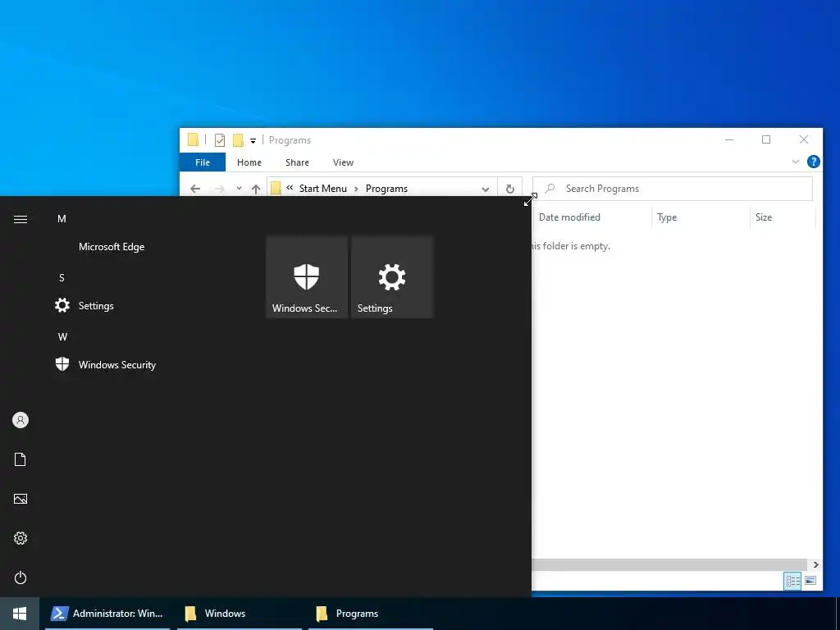Maximize the Programs Explorer window

pyautogui.click(x=766, y=139)
